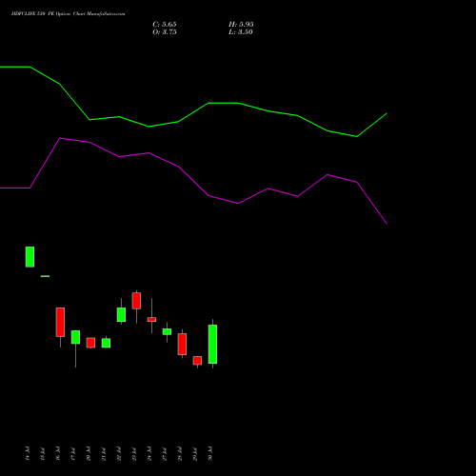
Task: Click the 24 Jul date label
Action: 149,453
